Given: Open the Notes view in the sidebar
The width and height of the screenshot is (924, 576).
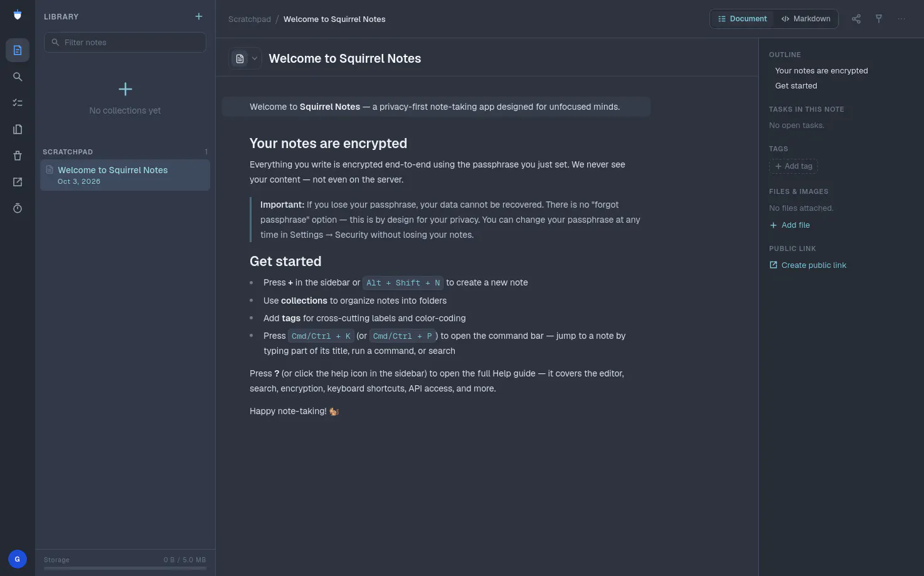Looking at the screenshot, I should point(18,50).
